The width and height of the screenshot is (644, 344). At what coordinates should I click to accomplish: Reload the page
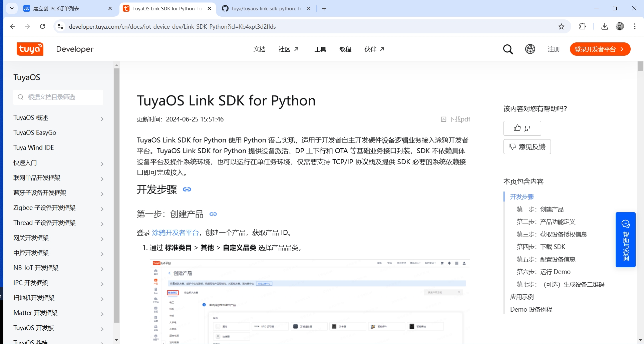[42, 26]
